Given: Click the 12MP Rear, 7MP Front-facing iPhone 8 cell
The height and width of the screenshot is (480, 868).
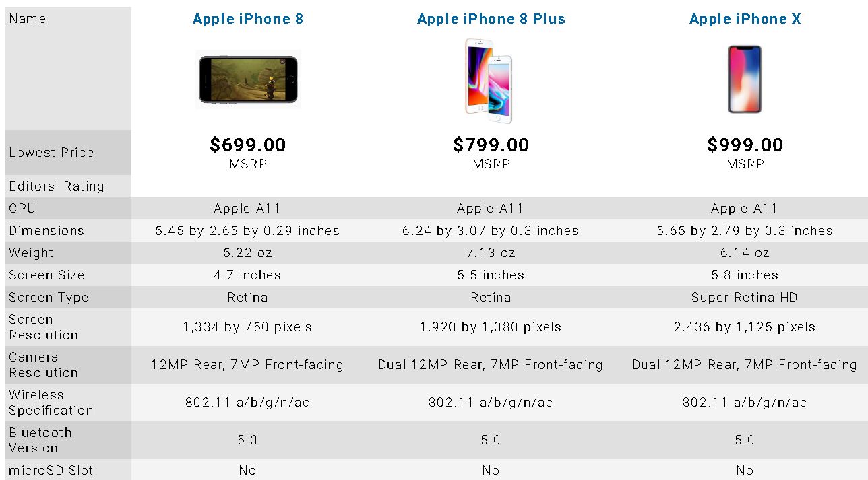Looking at the screenshot, I should click(247, 365).
